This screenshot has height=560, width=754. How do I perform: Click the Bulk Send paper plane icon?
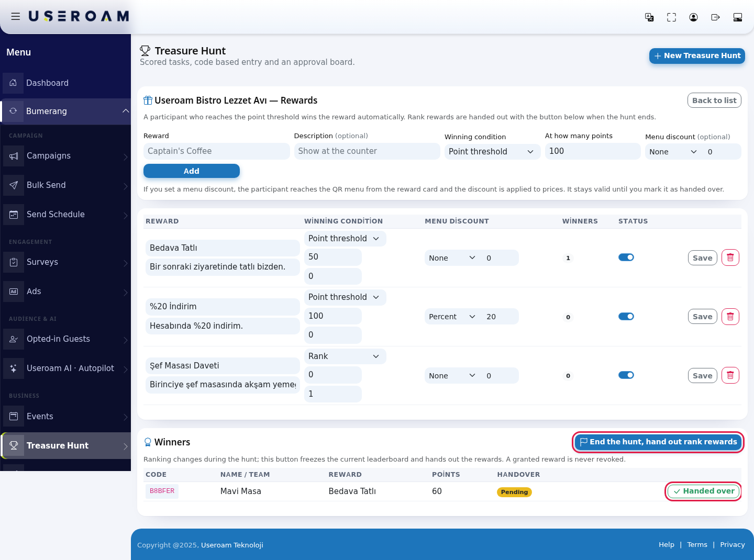[14, 185]
